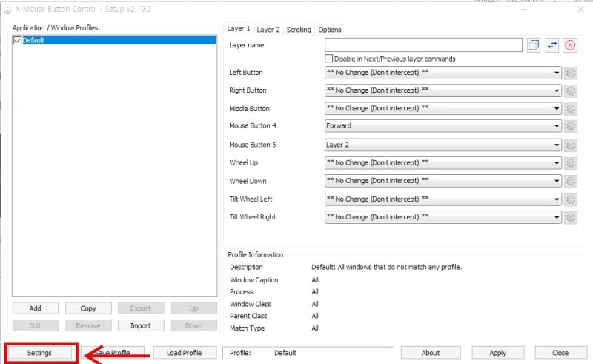
Task: Switch to the Options tab
Action: pos(329,30)
